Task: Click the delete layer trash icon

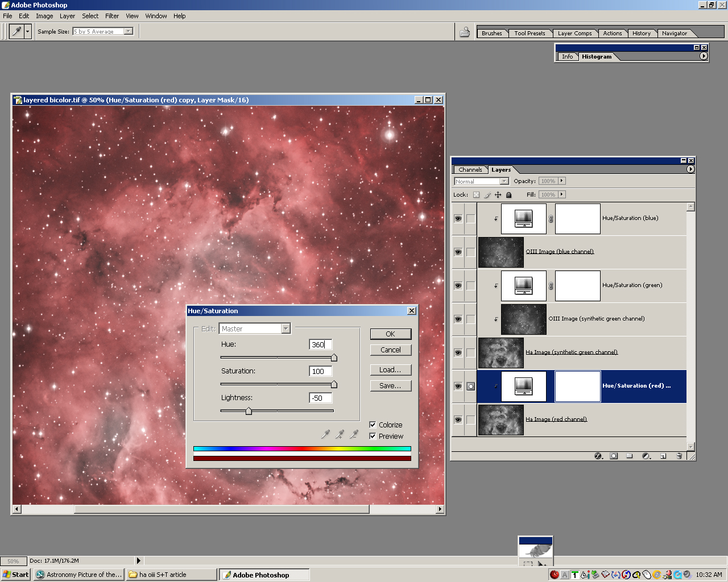Action: click(x=679, y=456)
